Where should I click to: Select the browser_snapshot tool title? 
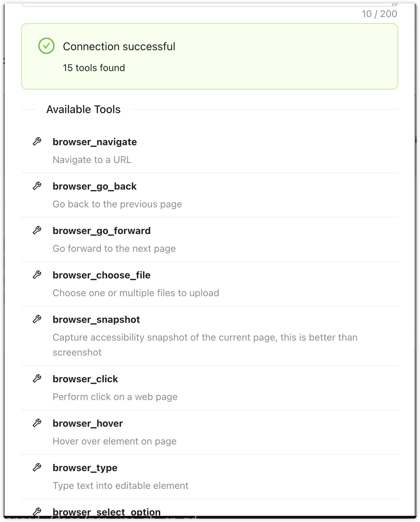96,319
